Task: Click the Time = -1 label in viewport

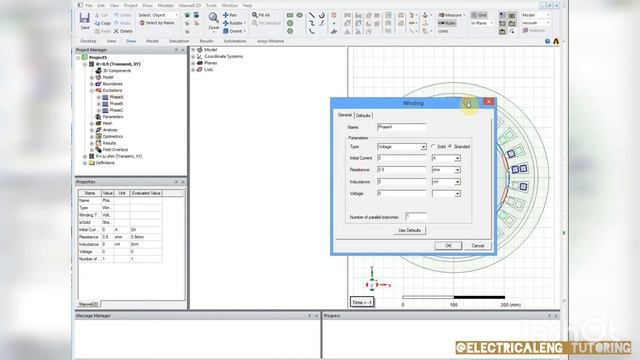Action: (x=362, y=302)
